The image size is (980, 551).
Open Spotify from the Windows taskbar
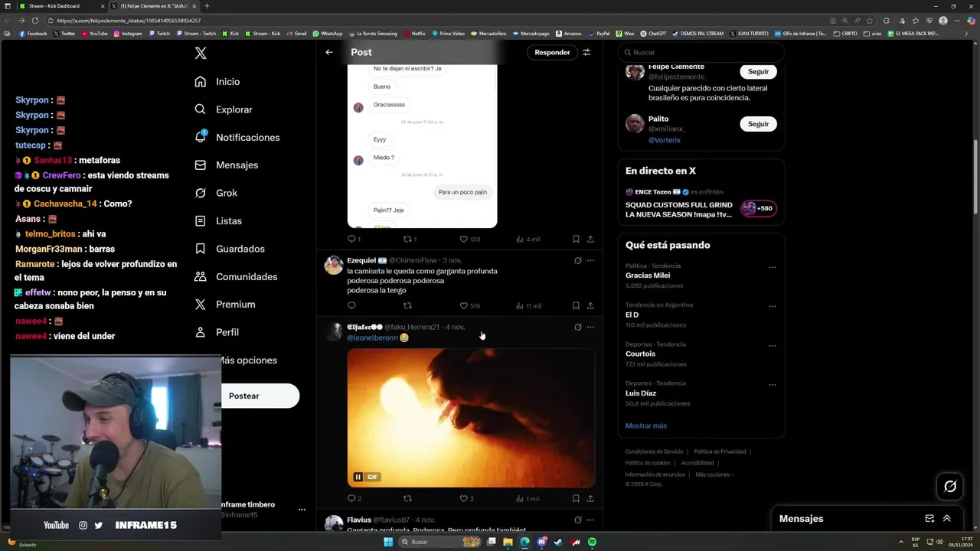[593, 542]
